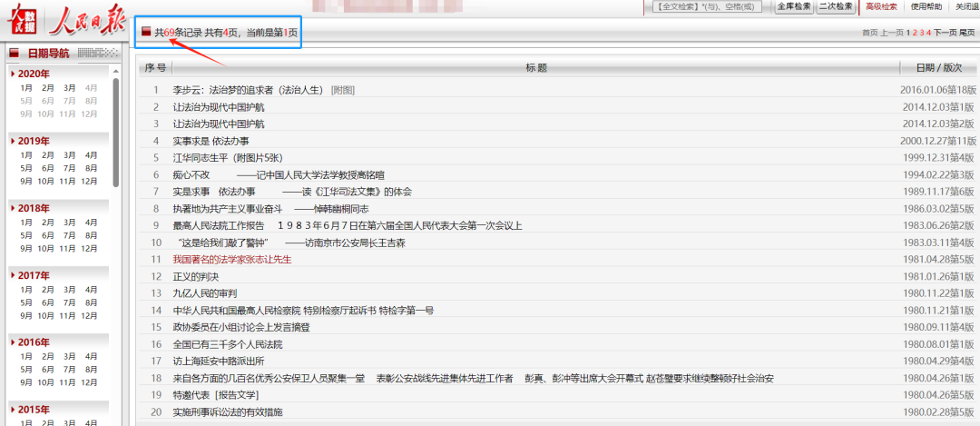
Task: Click the 上一页 previous page link
Action: pyautogui.click(x=892, y=33)
